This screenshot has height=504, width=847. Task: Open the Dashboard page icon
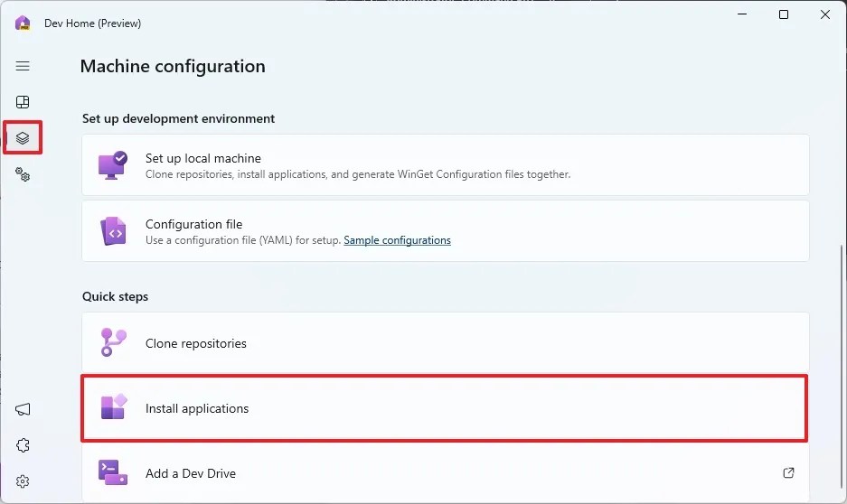(23, 102)
